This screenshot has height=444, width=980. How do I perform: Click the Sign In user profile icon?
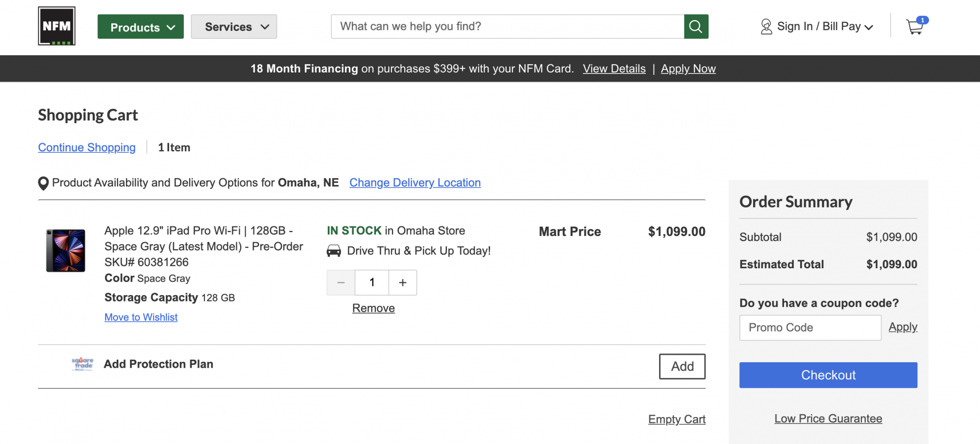(x=766, y=26)
